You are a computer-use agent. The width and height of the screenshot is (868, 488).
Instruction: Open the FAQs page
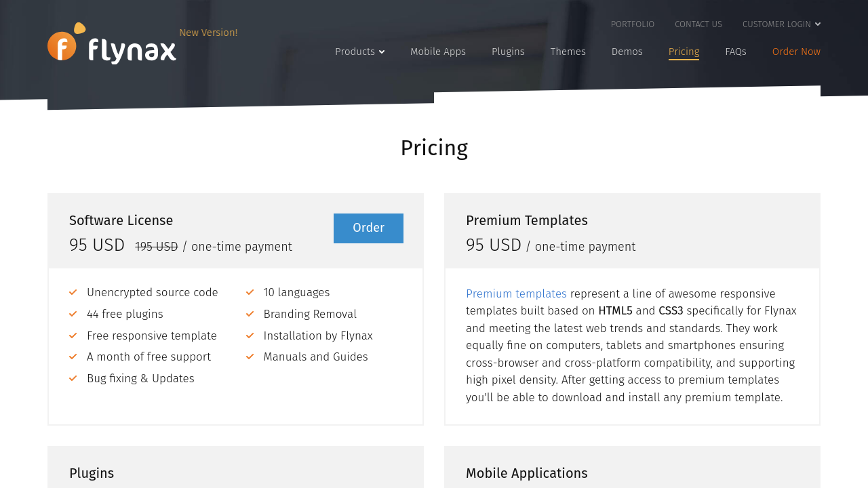(736, 52)
